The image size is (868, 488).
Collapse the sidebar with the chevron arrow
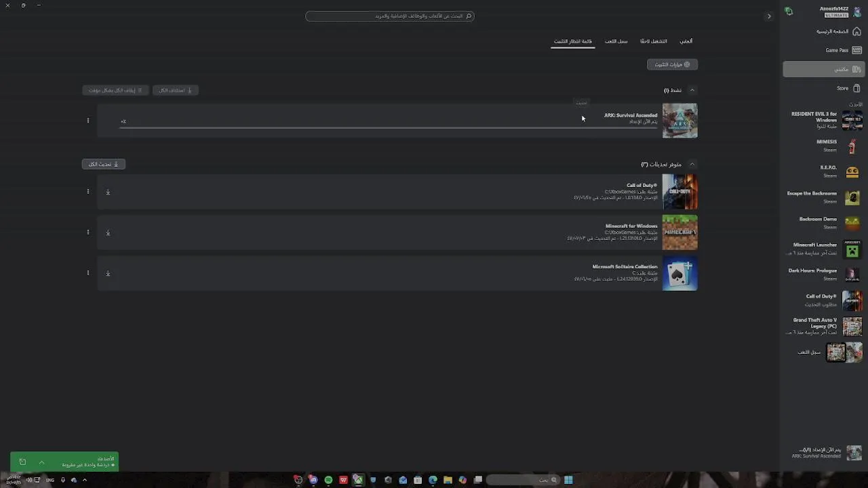pyautogui.click(x=769, y=16)
